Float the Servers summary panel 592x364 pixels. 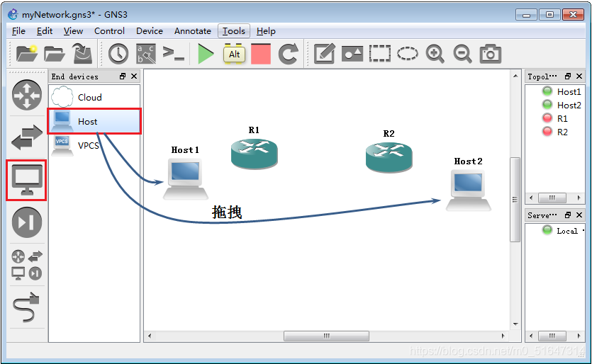pos(567,215)
